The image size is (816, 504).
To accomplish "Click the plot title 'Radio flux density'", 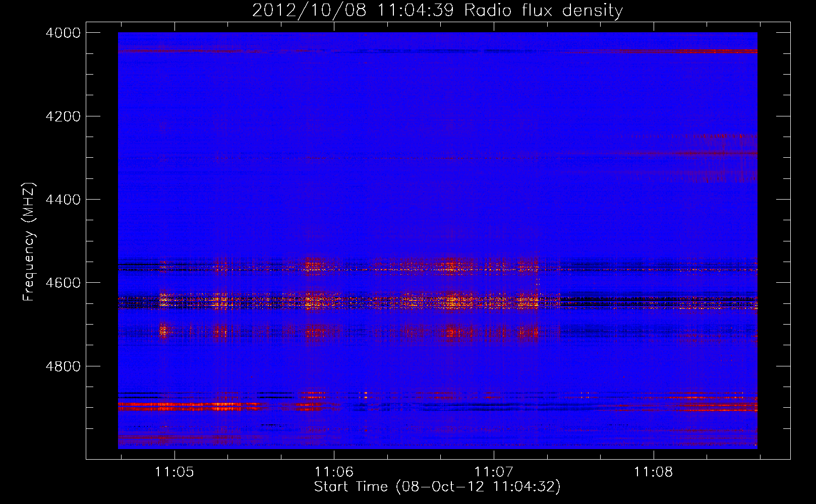I will (x=543, y=11).
